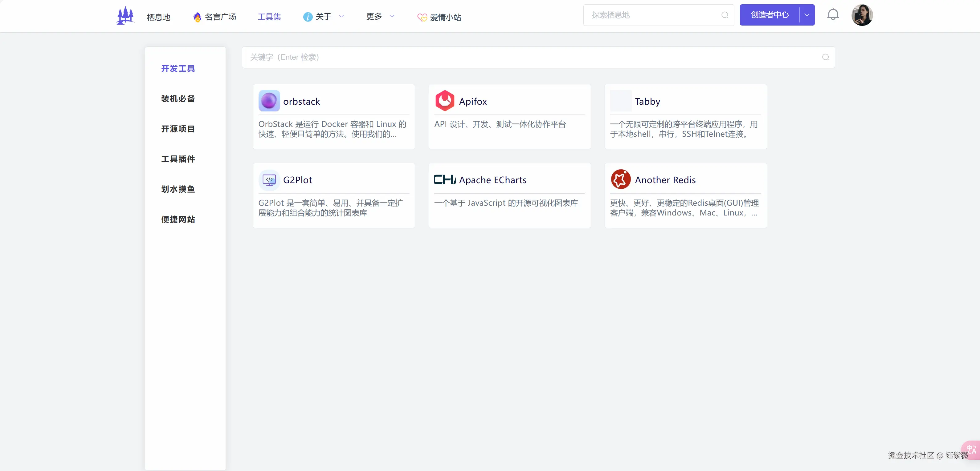This screenshot has height=471, width=980.
Task: Click the Apache ECharts logo icon
Action: point(445,180)
